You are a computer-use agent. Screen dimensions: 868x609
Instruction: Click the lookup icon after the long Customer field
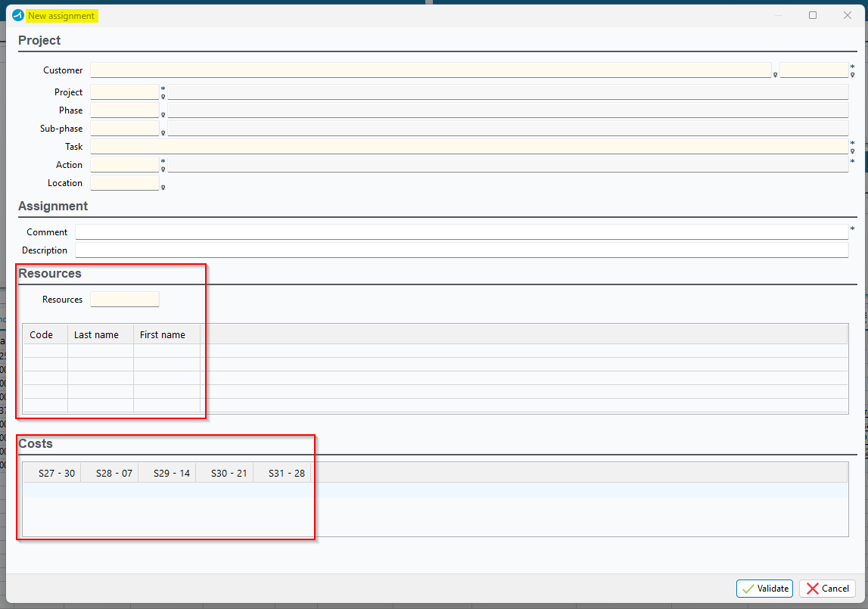pos(775,75)
